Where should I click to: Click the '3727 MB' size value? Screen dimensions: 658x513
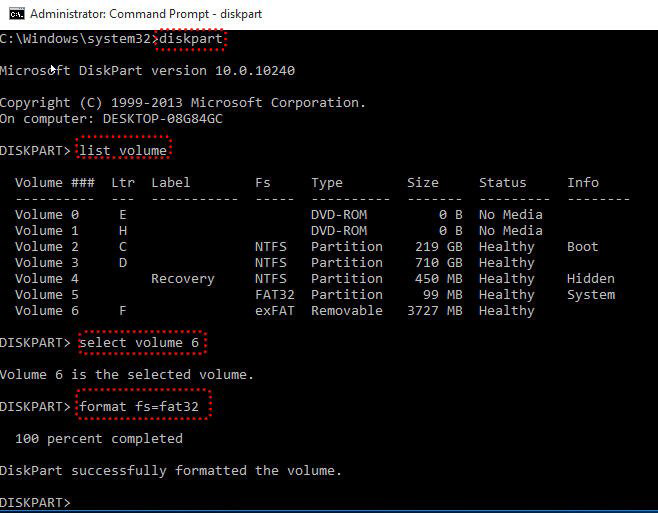435,311
